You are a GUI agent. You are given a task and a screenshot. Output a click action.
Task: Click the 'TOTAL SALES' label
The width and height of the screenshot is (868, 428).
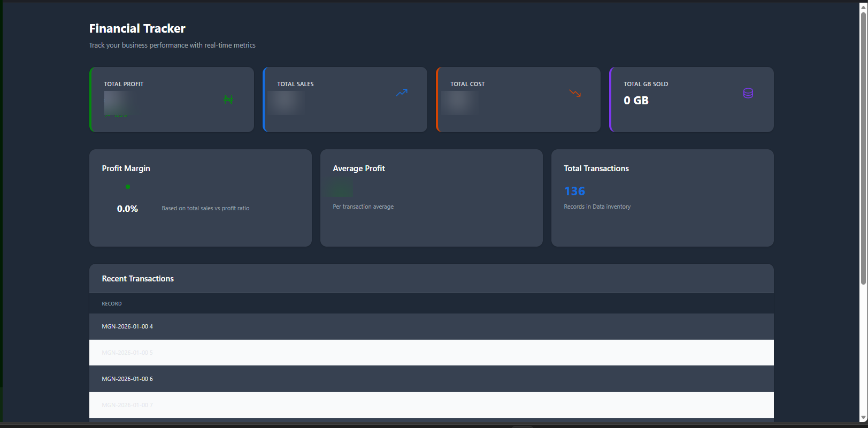295,84
